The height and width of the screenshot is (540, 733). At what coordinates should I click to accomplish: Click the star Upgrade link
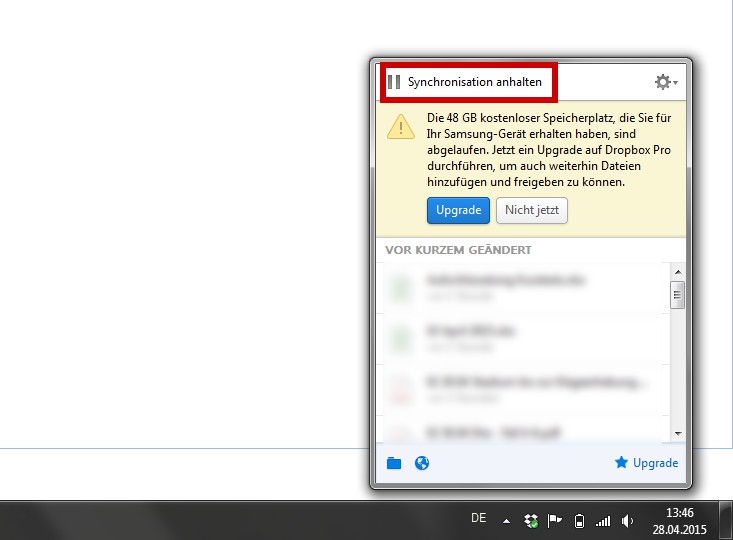(647, 463)
